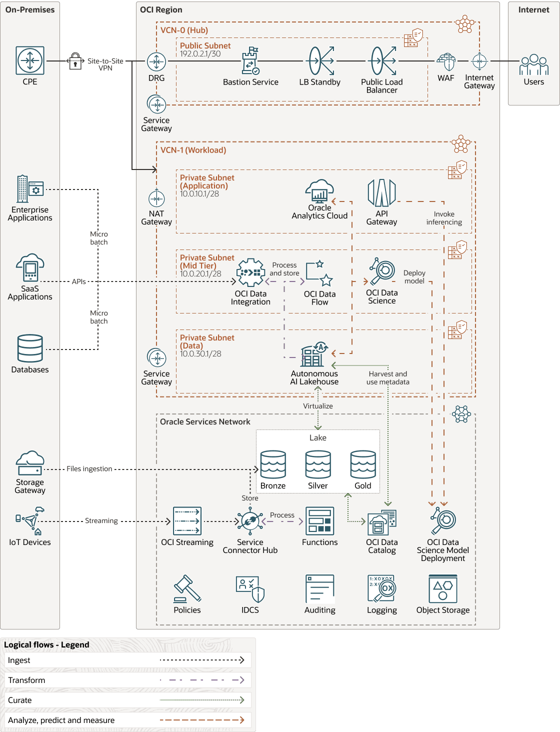Select the NAT Gateway icon
This screenshot has height=732, width=560.
[x=156, y=198]
